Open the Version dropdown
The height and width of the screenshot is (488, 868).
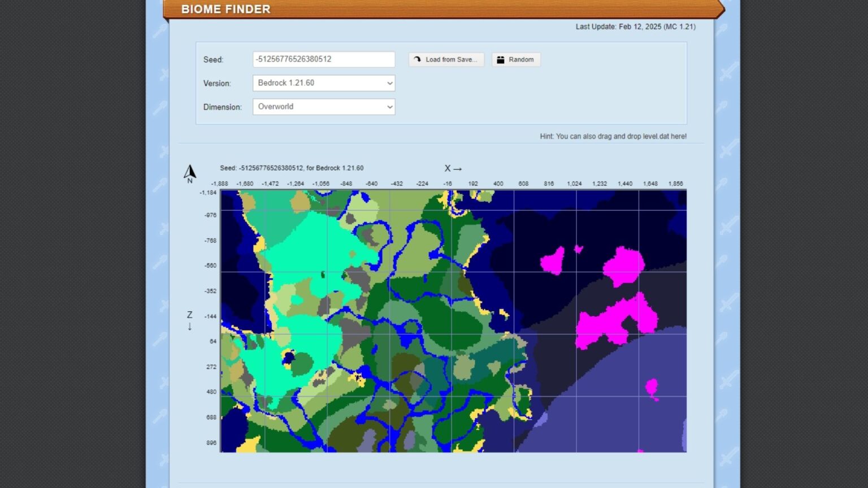(x=323, y=83)
